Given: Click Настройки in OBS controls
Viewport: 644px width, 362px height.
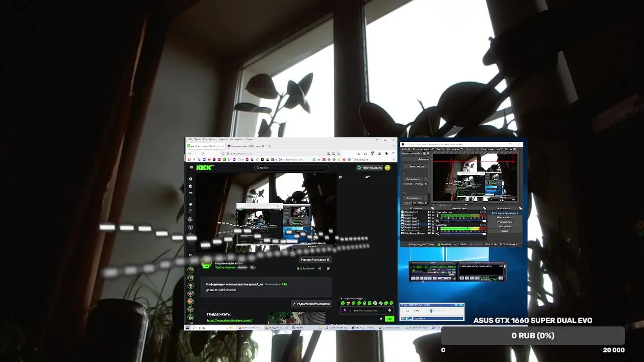Looking at the screenshot, I should coord(505,226).
